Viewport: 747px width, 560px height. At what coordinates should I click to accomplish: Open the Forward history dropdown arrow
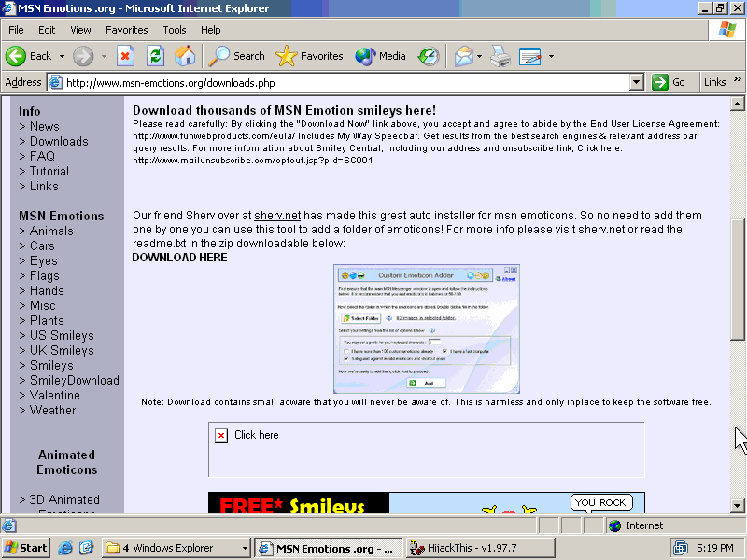click(104, 56)
